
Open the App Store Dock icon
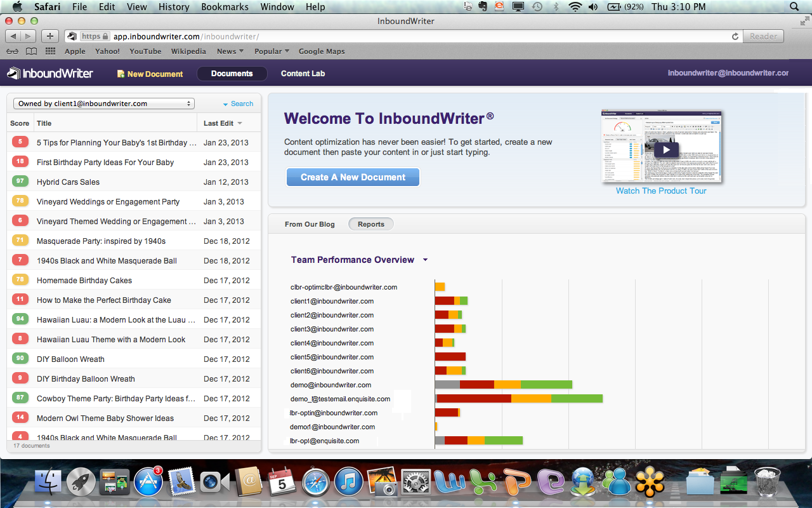[x=148, y=482]
